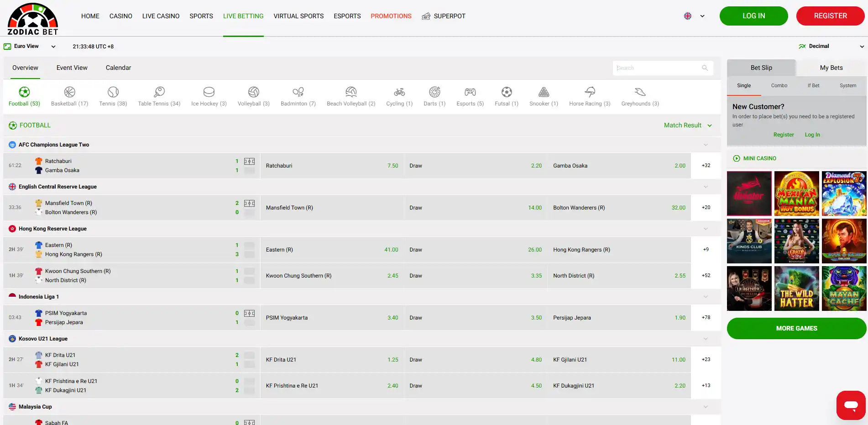Screen dimensions: 868x425
Task: Open the Virtual Sports menu
Action: pyautogui.click(x=298, y=16)
